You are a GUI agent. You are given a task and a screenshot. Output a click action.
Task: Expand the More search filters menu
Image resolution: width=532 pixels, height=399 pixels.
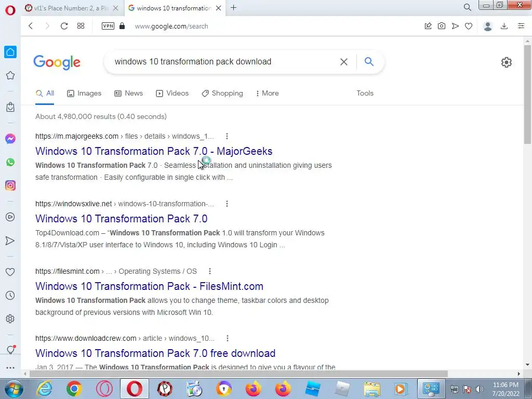pos(268,94)
